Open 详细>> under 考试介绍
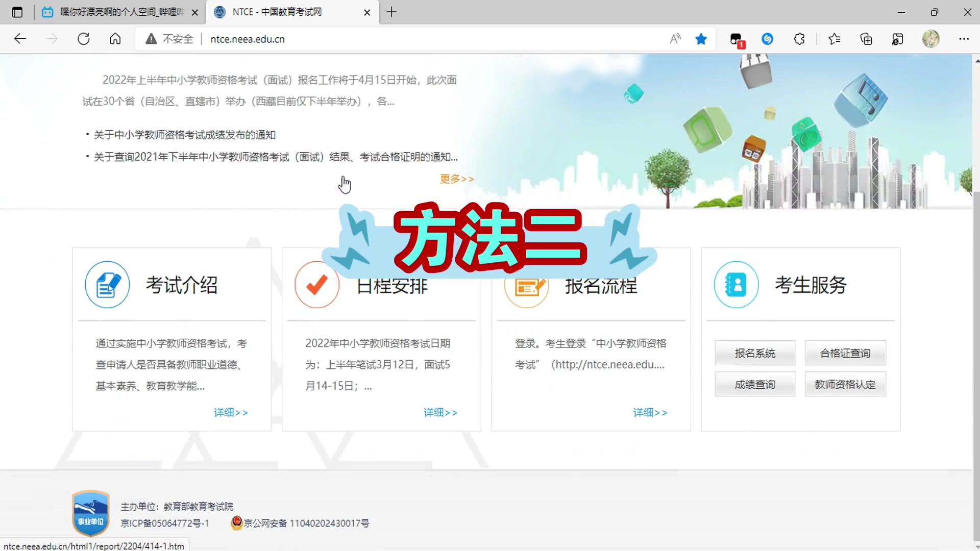Viewport: 980px width, 551px height. tap(231, 412)
